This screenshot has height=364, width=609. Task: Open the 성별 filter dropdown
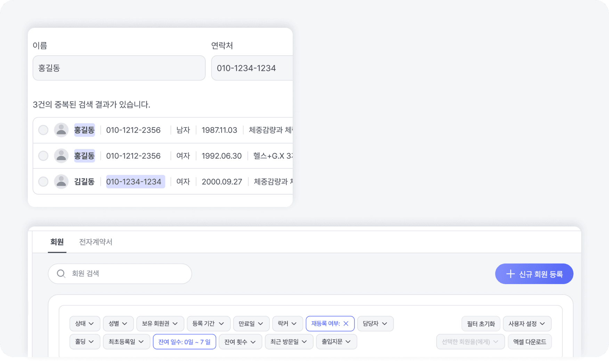118,323
